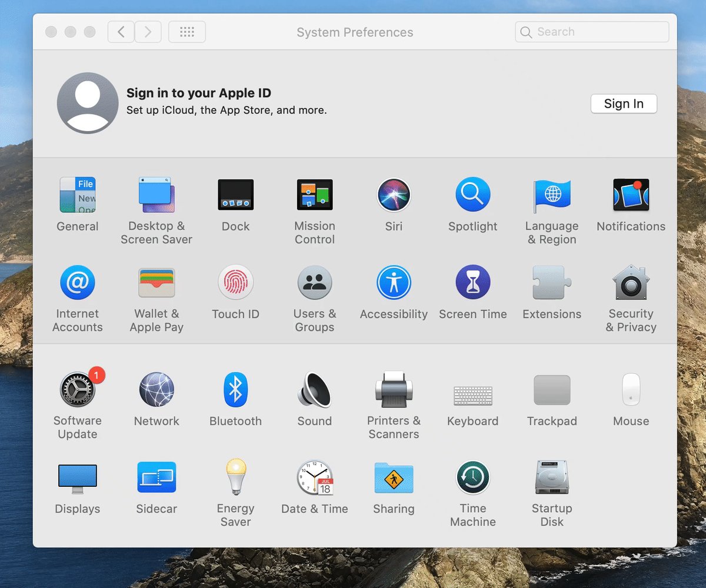Viewport: 706px width, 588px height.
Task: Click the red close window button
Action: [x=51, y=32]
